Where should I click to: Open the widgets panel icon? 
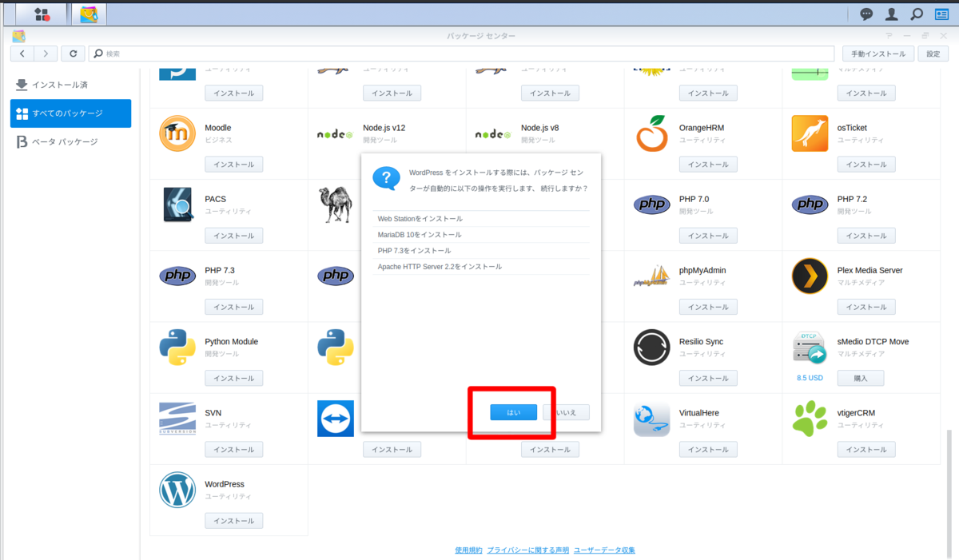(x=942, y=14)
